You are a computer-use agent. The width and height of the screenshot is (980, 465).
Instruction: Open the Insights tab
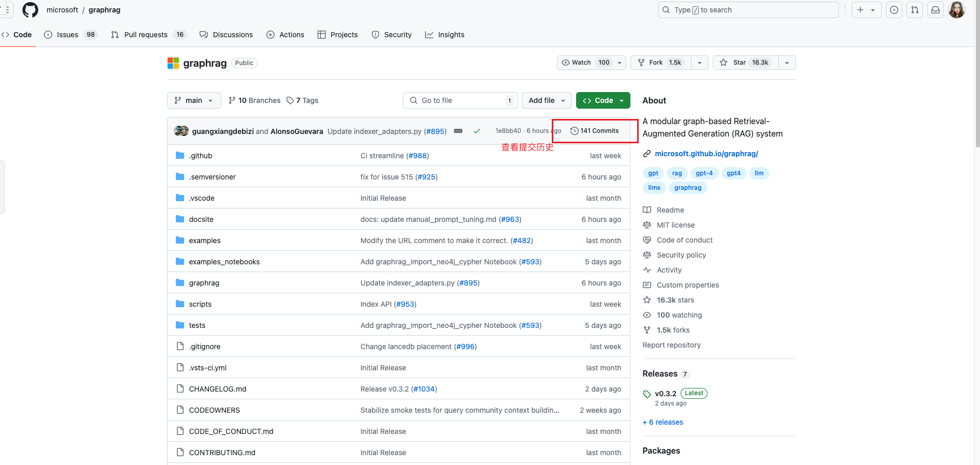pyautogui.click(x=445, y=35)
